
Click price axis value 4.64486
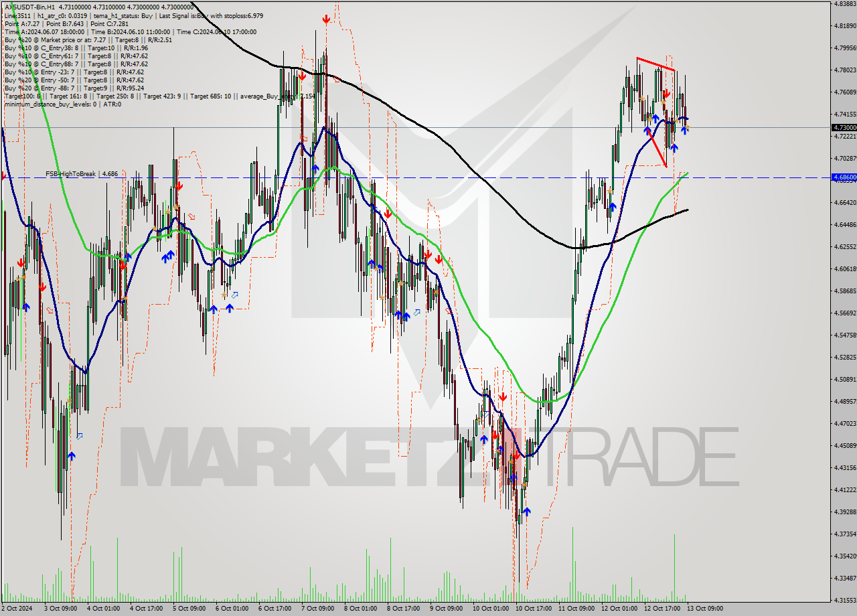tap(845, 224)
